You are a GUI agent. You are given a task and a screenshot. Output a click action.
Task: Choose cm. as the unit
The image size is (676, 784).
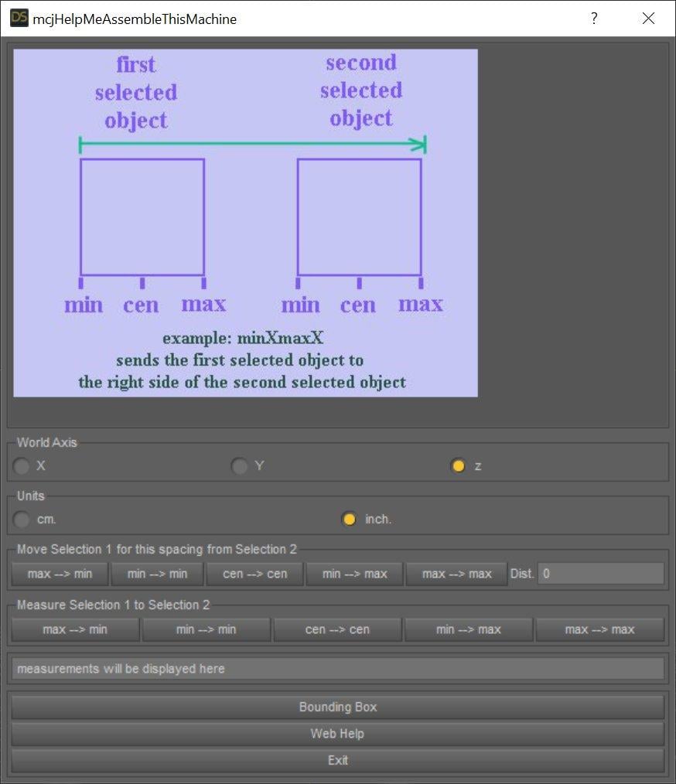(22, 520)
